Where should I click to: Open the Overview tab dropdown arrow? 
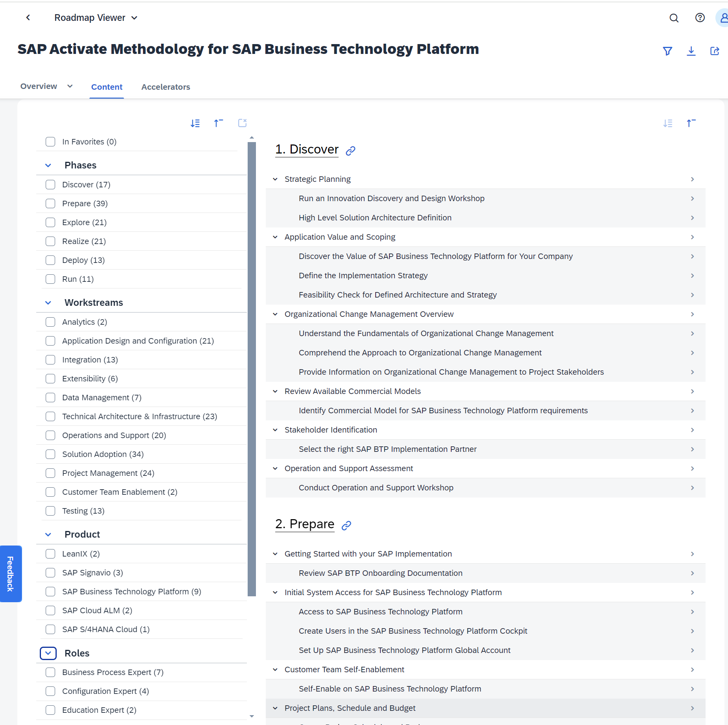(x=70, y=86)
